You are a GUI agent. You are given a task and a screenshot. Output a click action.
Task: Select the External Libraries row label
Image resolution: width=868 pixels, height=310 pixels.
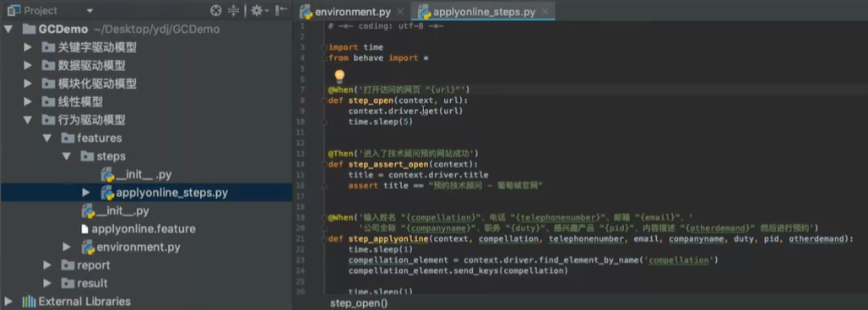pos(84,302)
